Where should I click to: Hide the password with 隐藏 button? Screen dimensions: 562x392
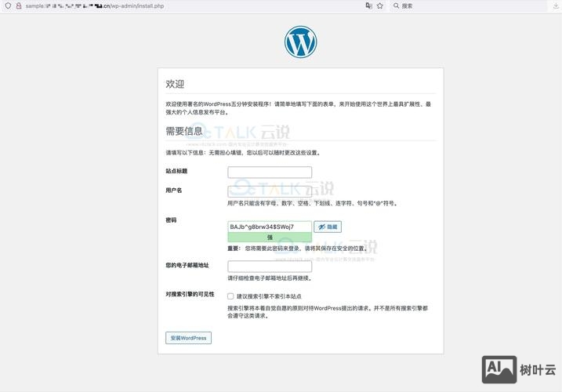pos(328,227)
